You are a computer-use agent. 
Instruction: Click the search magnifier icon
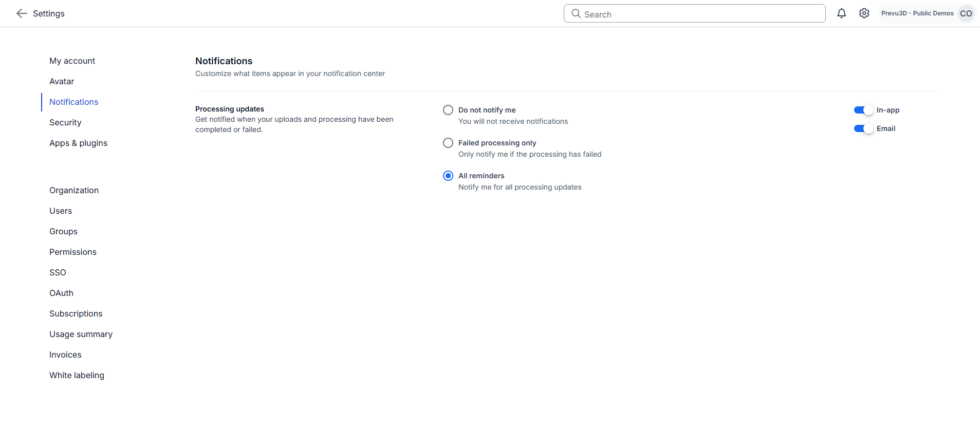tap(576, 14)
